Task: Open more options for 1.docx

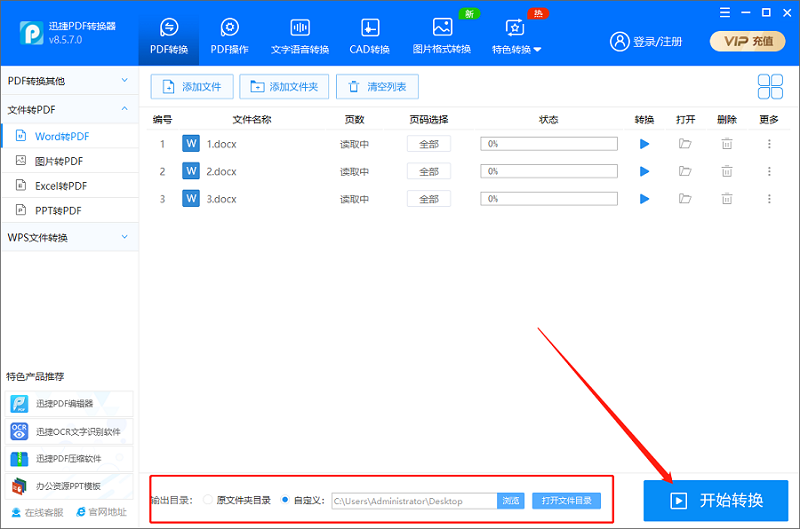Action: 769,144
